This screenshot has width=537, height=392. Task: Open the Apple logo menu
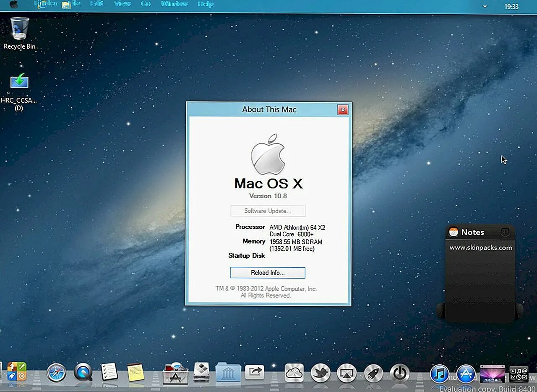[14, 5]
